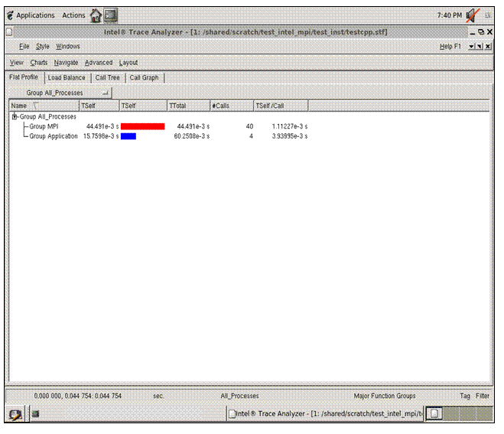Viewport: 504px width, 434px height.
Task: Open the Applications menu
Action: pyautogui.click(x=31, y=15)
